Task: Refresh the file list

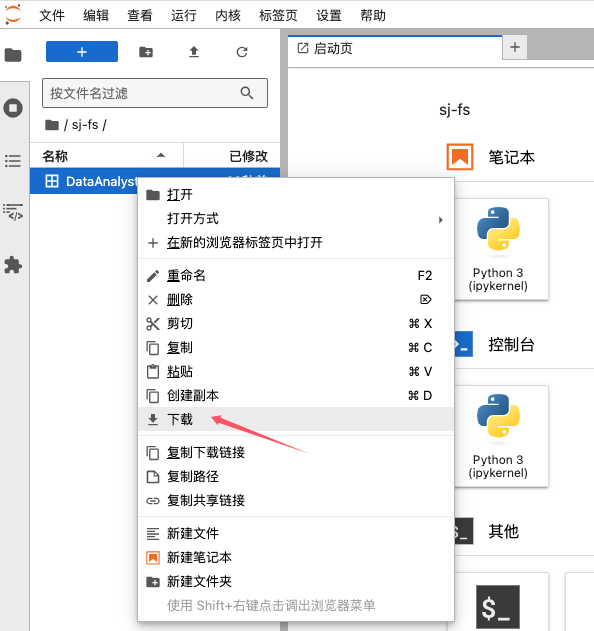Action: click(x=242, y=52)
